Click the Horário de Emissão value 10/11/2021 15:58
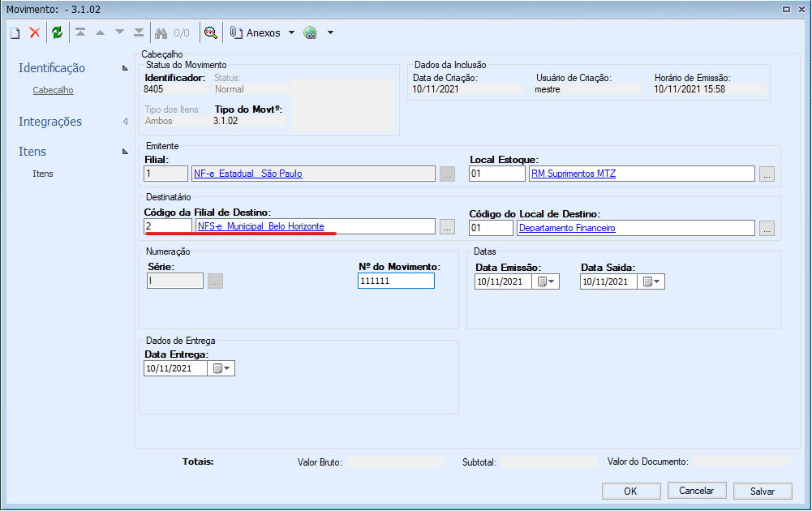 coord(690,89)
